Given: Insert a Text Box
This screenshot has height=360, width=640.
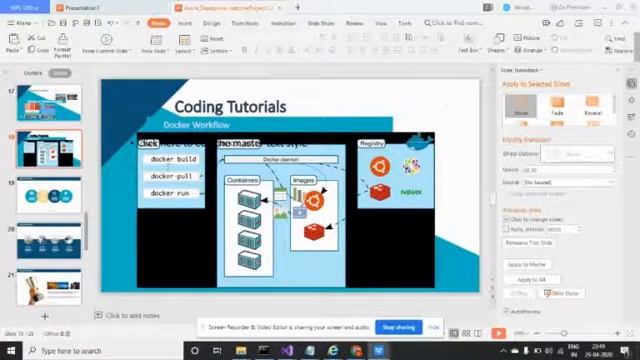Looking at the screenshot, I should pyautogui.click(x=469, y=44).
